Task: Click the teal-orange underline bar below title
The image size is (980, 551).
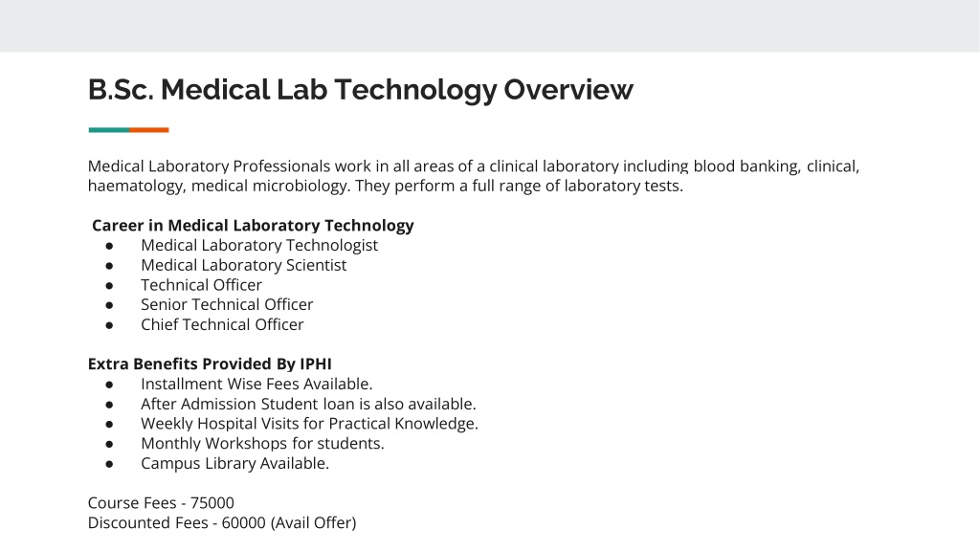Action: tap(129, 130)
